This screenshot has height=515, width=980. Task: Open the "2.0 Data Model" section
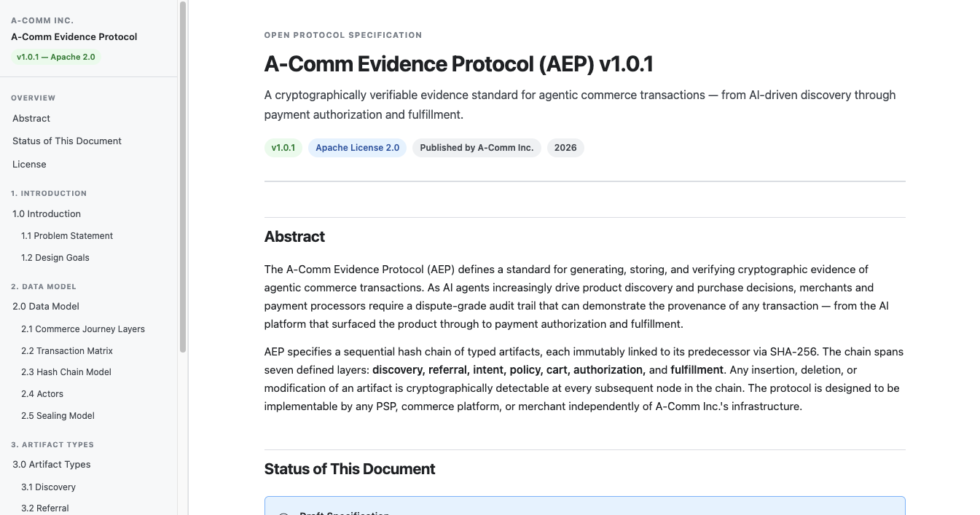[45, 306]
